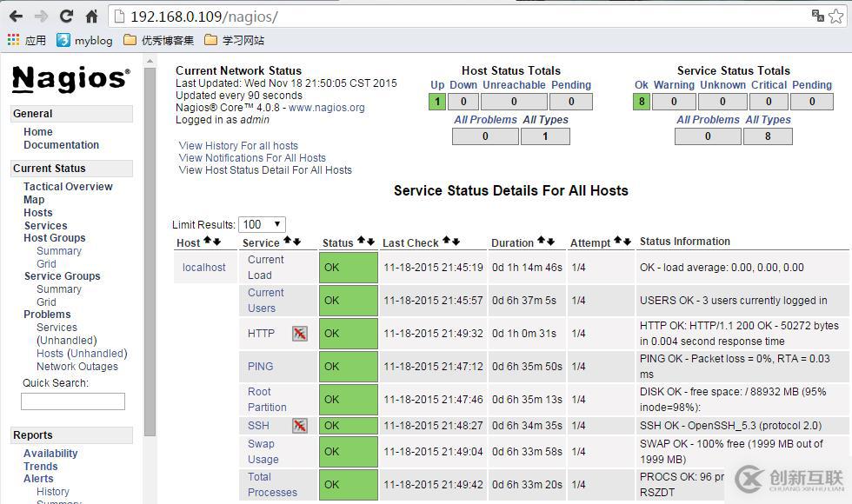Open the PING service link
Image resolution: width=852 pixels, height=504 pixels.
pos(260,367)
